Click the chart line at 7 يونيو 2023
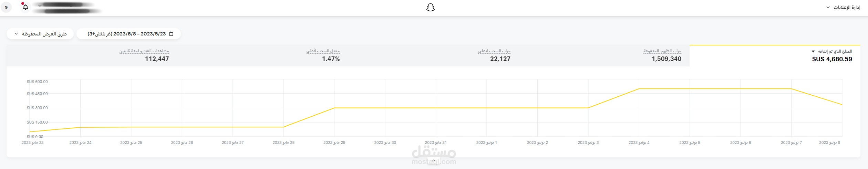Viewport: 868px width, 169px height. (x=791, y=89)
